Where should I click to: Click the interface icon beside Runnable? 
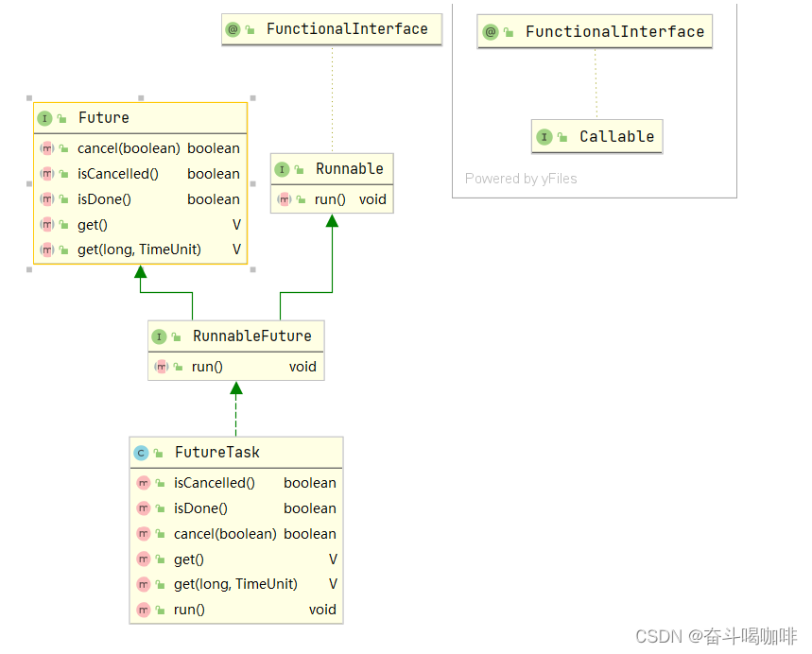tap(284, 169)
